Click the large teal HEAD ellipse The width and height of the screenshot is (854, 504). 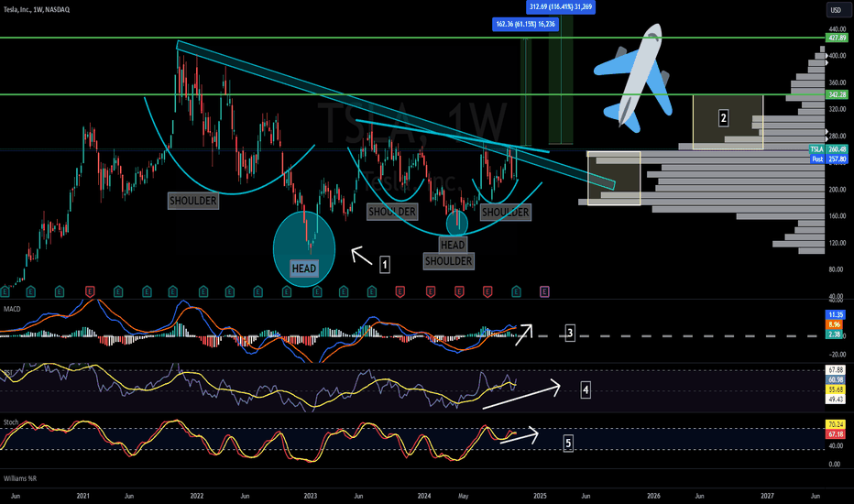click(x=304, y=249)
